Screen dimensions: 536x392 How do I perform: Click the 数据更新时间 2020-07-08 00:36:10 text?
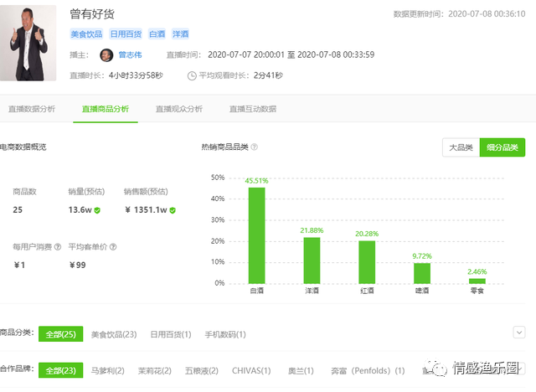click(460, 14)
